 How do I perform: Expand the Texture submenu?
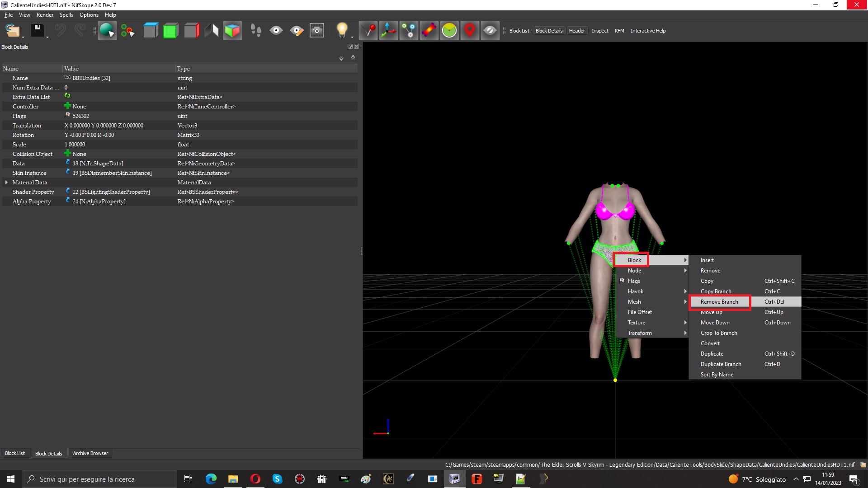652,323
